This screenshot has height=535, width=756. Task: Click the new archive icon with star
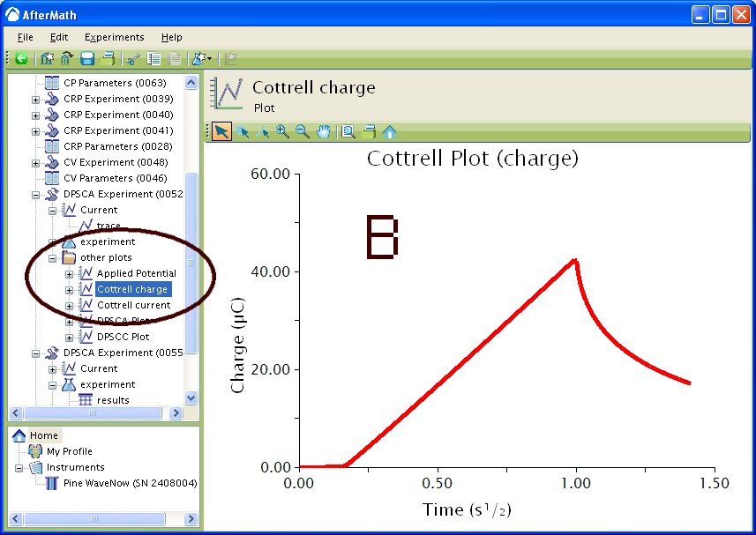pyautogui.click(x=46, y=59)
